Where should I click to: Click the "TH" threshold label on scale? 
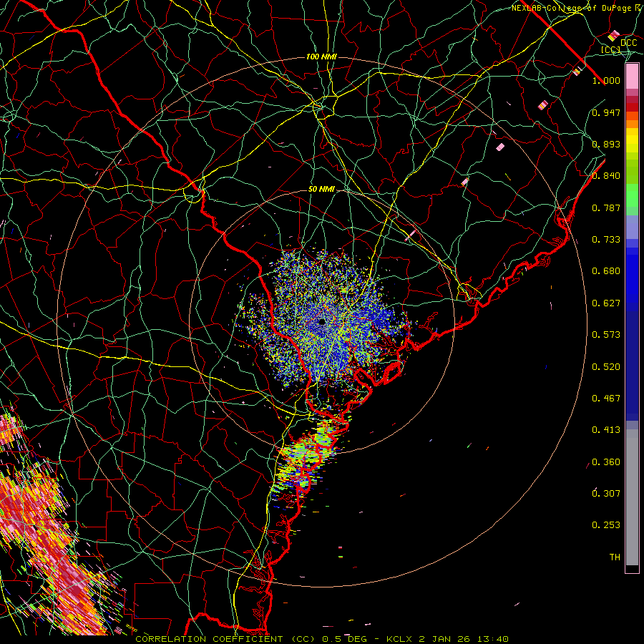click(615, 557)
